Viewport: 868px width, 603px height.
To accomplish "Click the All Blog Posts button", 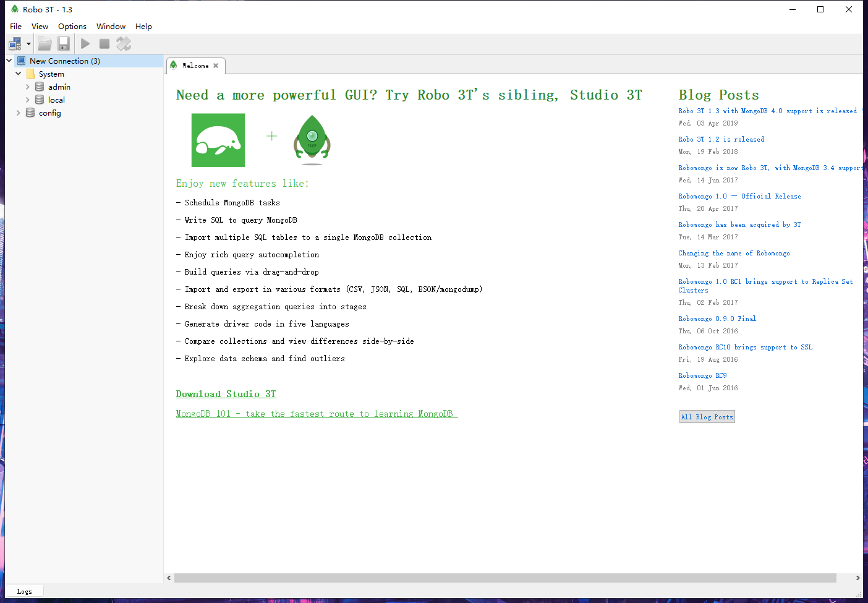I will tap(707, 416).
